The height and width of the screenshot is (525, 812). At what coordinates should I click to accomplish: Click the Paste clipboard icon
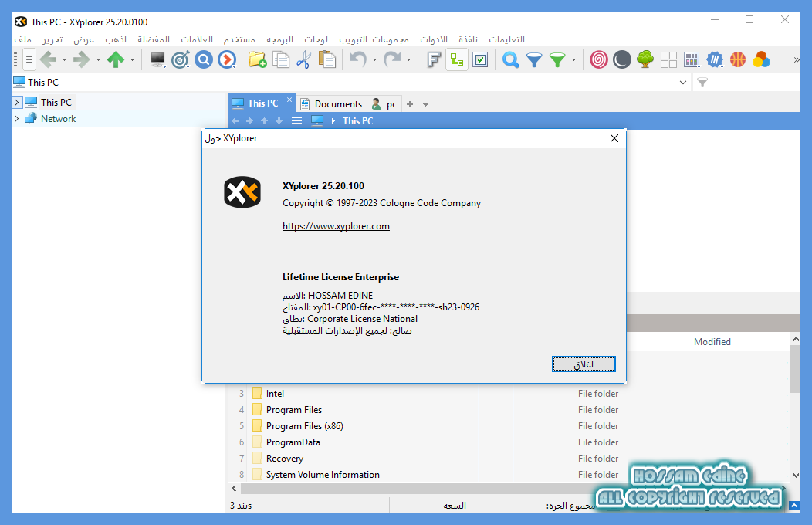coord(326,59)
